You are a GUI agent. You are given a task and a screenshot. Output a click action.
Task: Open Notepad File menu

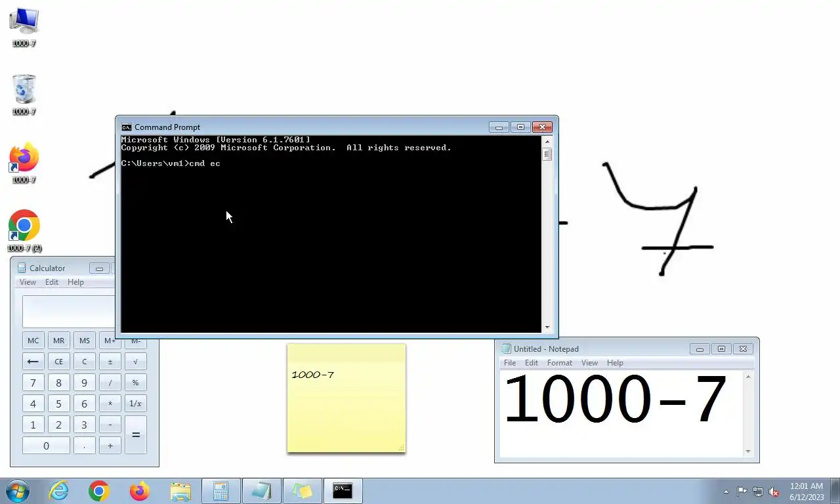tap(510, 363)
